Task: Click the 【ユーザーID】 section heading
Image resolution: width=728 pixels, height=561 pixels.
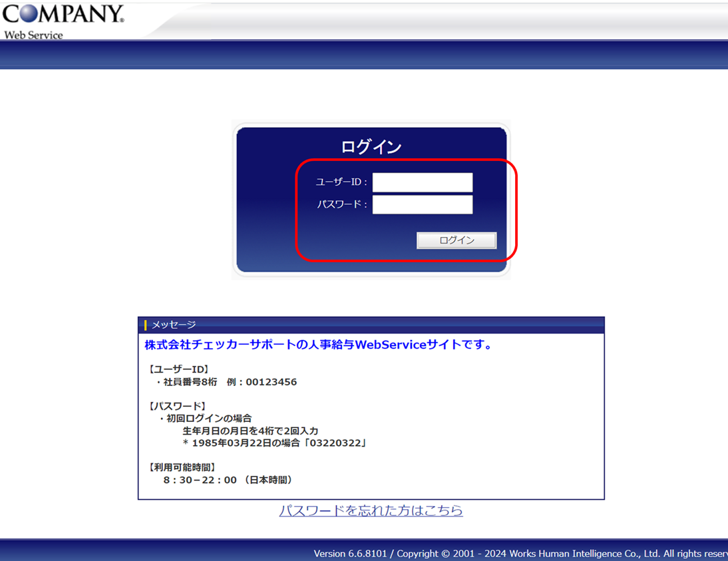Action: (x=178, y=369)
